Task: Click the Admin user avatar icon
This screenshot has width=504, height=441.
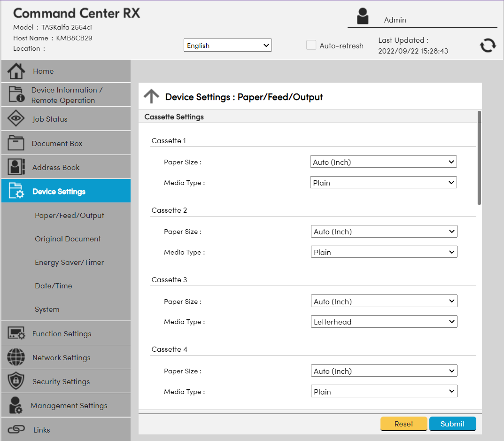Action: (x=363, y=16)
